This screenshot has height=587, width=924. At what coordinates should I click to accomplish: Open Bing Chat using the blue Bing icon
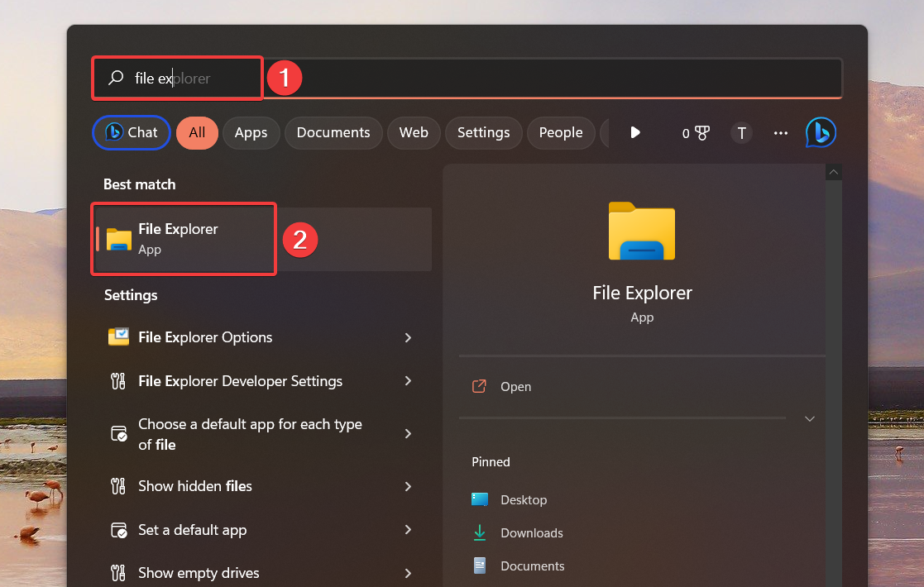click(820, 132)
